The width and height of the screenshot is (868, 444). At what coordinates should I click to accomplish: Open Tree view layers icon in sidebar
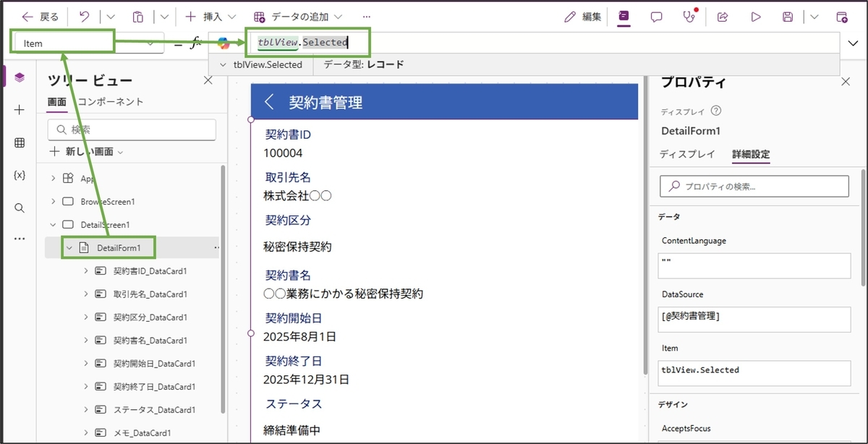(x=20, y=77)
